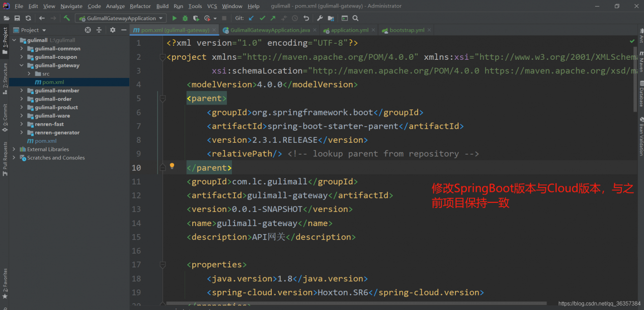Click the locate-file crosshair icon in Project panel
644x310 pixels.
tap(88, 30)
